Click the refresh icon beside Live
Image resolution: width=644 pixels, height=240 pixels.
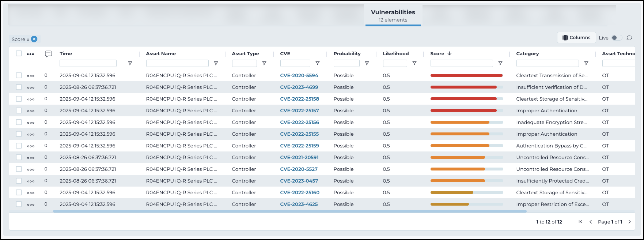coord(629,38)
